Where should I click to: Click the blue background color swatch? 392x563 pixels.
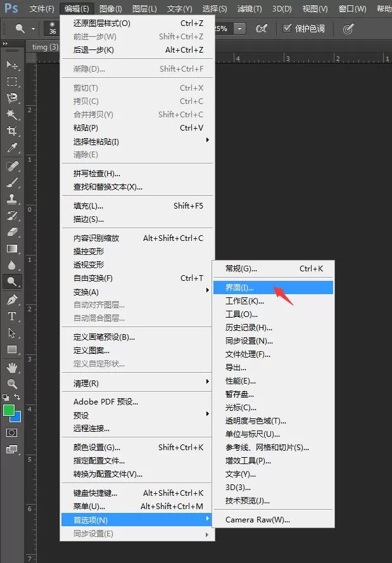pyautogui.click(x=17, y=418)
